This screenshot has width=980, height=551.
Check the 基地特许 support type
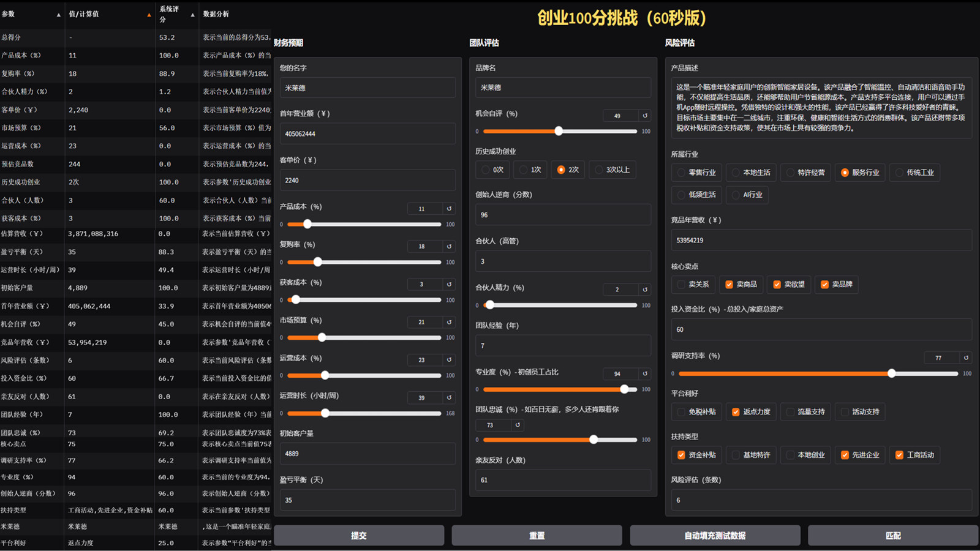click(736, 455)
